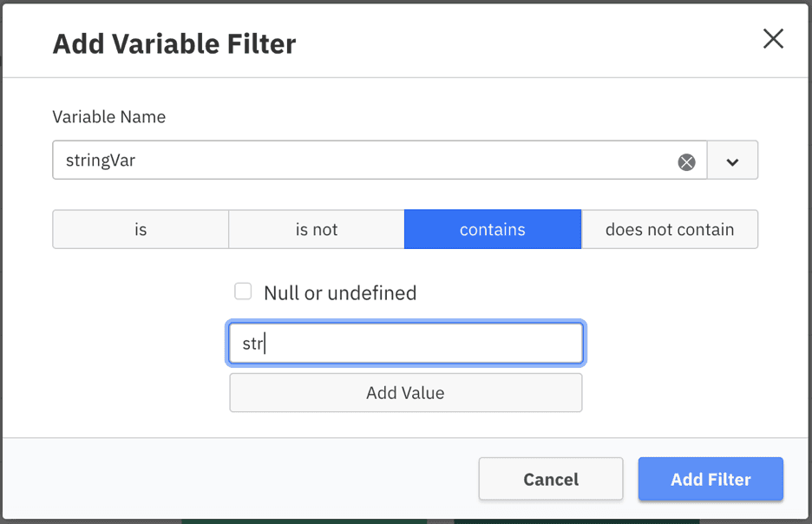Close the Add Variable Filter dialog

(773, 39)
